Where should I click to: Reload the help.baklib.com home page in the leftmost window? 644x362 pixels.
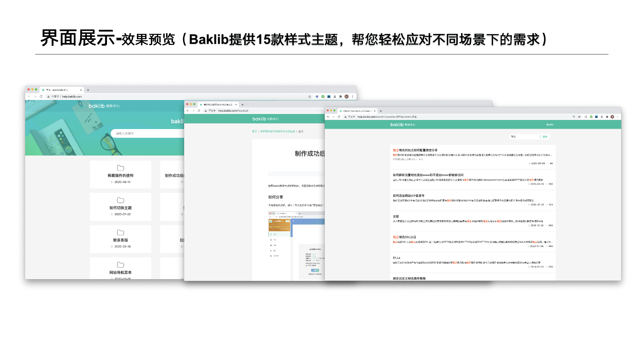41,97
